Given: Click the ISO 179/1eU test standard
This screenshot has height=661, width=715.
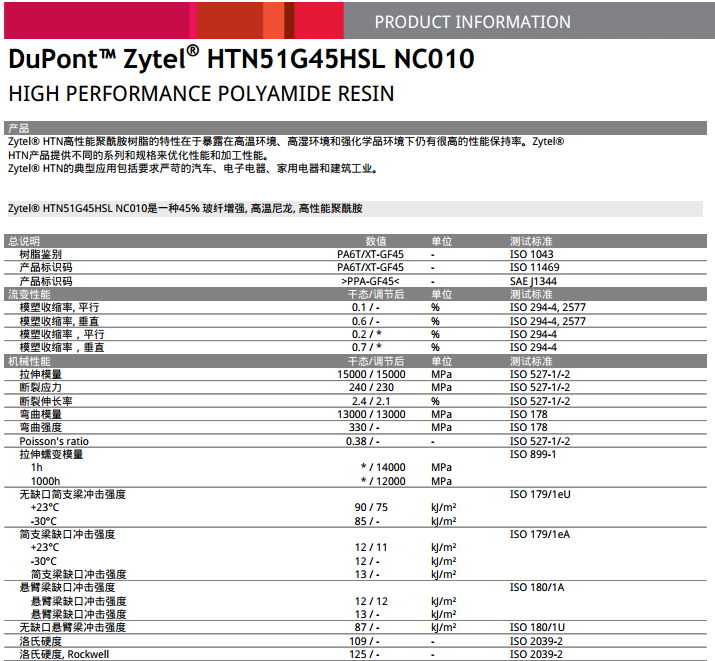Looking at the screenshot, I should click(540, 495).
